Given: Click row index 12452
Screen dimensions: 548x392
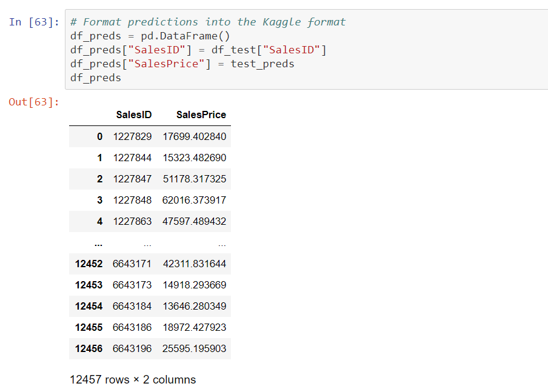Looking at the screenshot, I should click(89, 264).
